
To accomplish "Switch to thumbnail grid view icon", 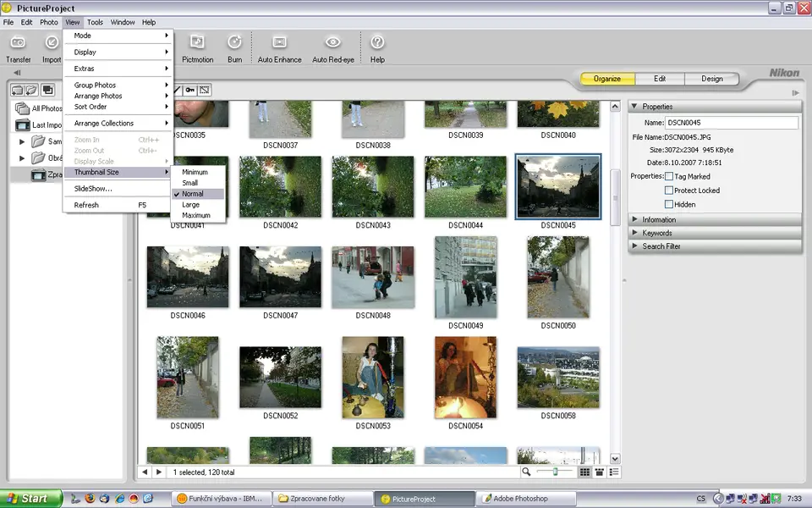I will tap(584, 472).
